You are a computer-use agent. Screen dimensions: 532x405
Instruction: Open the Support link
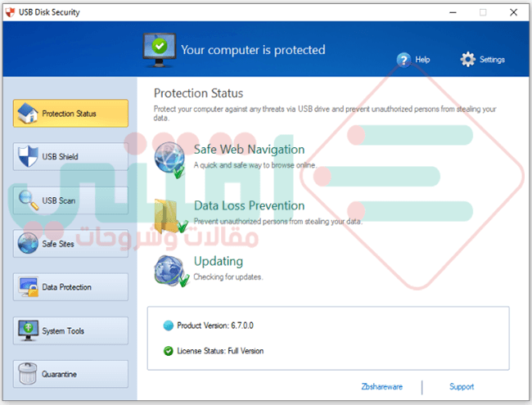coord(462,387)
